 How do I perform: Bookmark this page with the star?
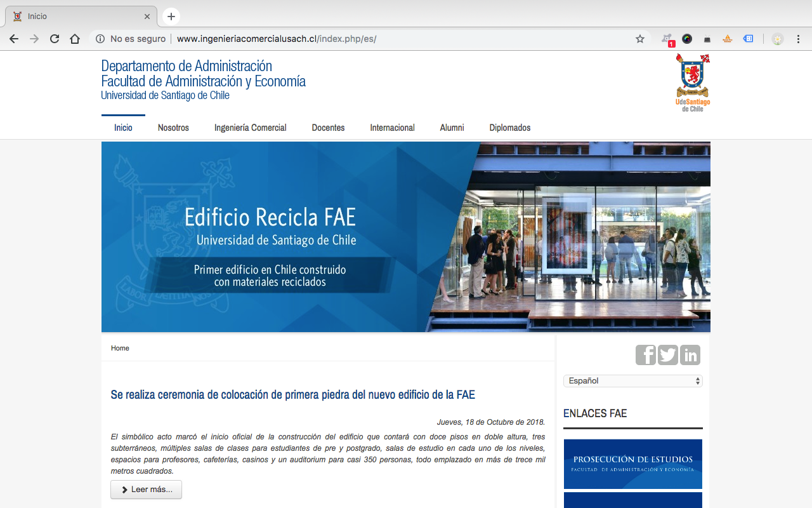(640, 39)
